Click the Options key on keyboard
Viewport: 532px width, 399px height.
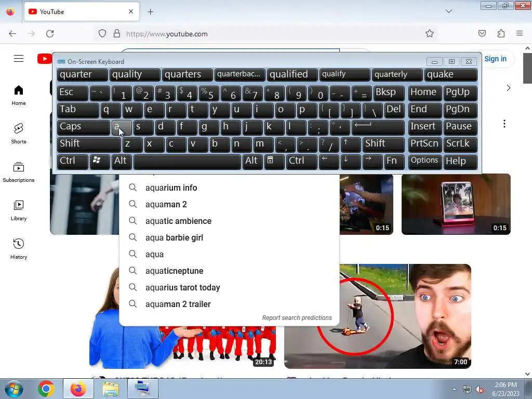point(425,161)
